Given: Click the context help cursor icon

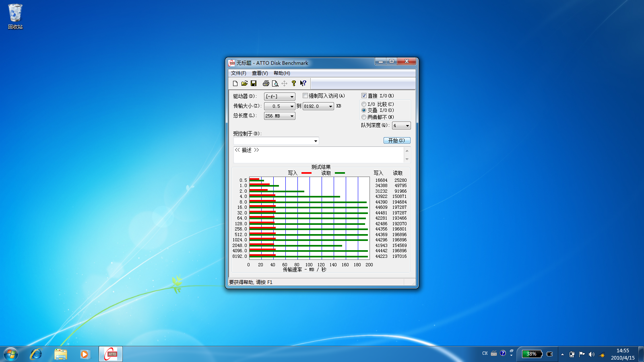Looking at the screenshot, I should point(303,83).
